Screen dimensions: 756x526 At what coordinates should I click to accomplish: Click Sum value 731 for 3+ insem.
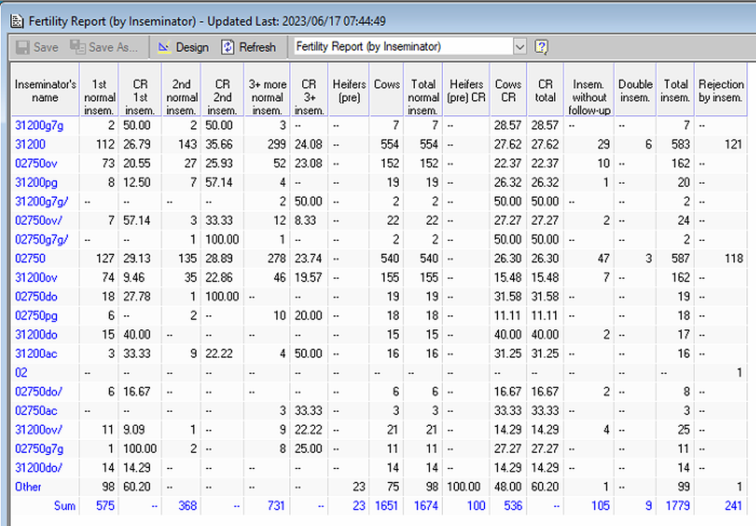(276, 506)
